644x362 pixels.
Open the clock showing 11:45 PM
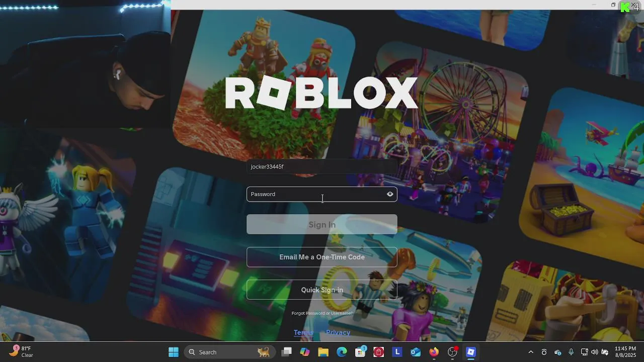coord(625,351)
